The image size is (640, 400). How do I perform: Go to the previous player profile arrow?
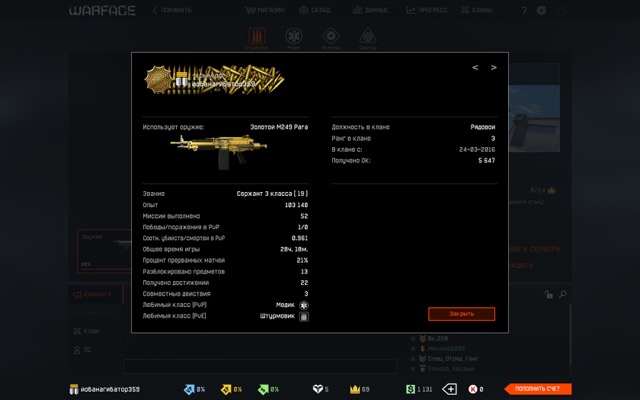click(475, 68)
